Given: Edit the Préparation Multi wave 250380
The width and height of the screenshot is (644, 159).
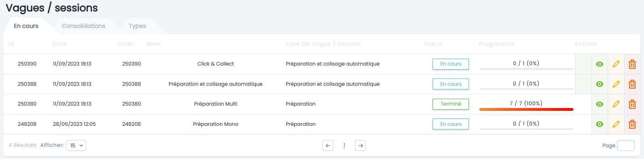Looking at the screenshot, I should (x=616, y=104).
